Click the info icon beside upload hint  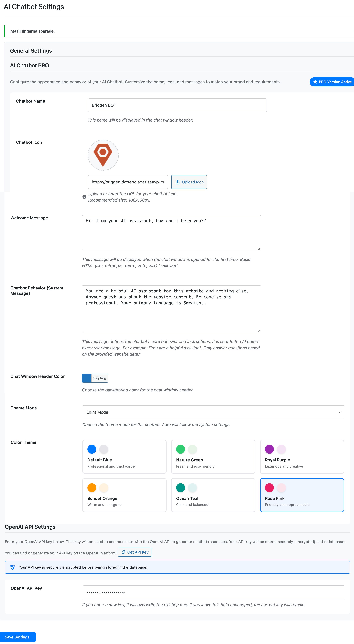84,197
